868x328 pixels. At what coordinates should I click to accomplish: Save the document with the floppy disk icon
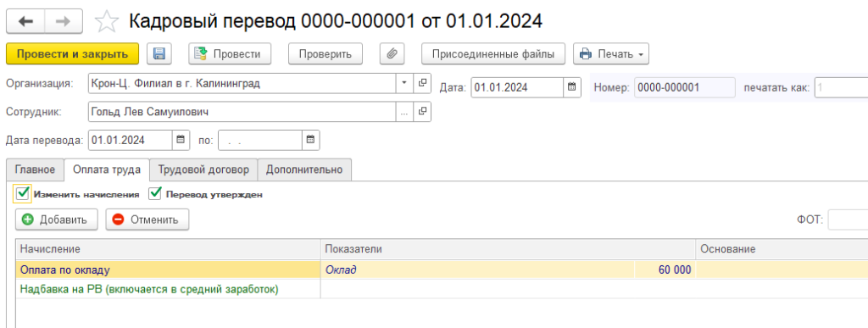pos(159,53)
